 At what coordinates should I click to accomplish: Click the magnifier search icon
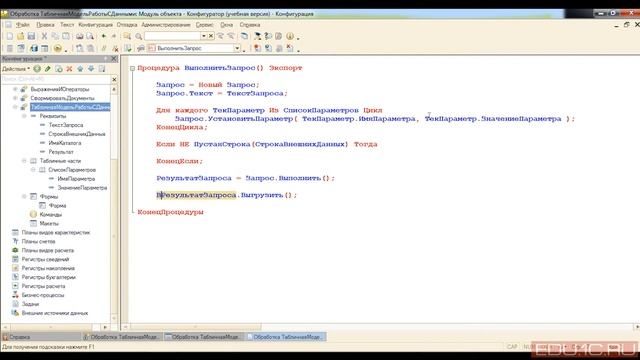point(138,36)
